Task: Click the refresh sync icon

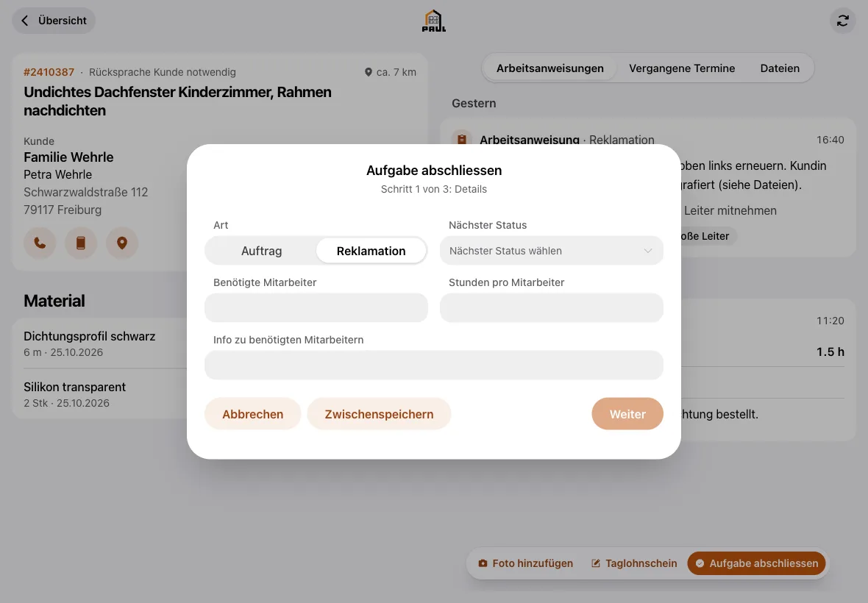Action: pyautogui.click(x=842, y=21)
